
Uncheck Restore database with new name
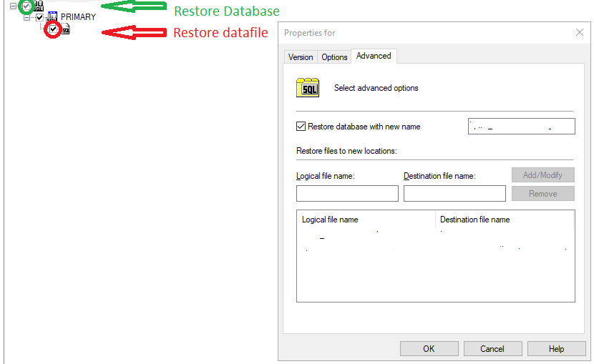tap(301, 127)
